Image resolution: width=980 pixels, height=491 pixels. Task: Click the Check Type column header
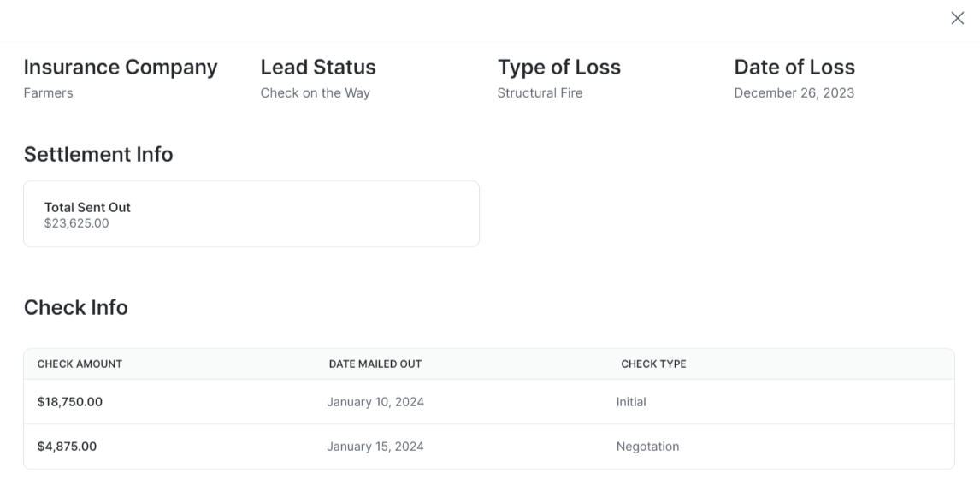coord(653,364)
